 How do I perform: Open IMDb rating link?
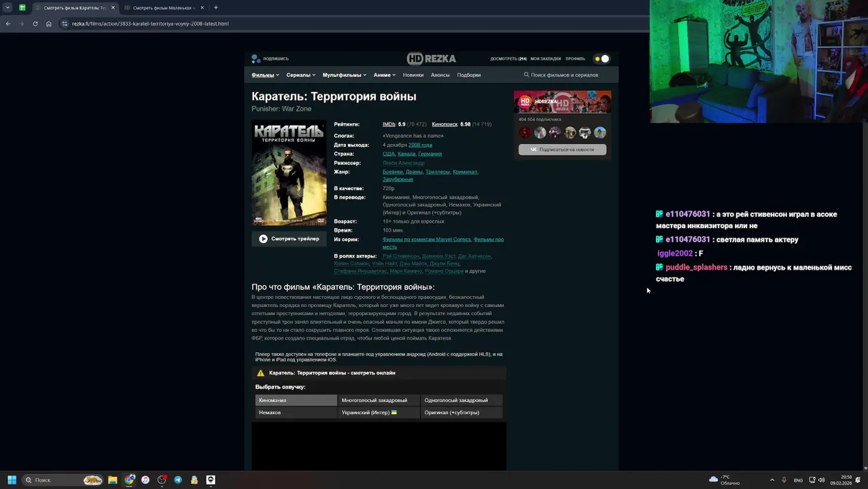[389, 124]
